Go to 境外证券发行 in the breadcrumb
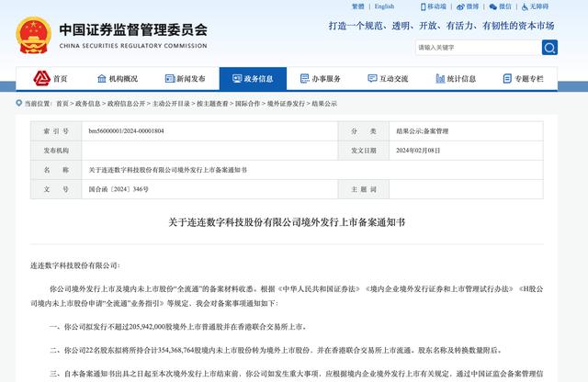This screenshot has width=588, height=382. [286, 104]
